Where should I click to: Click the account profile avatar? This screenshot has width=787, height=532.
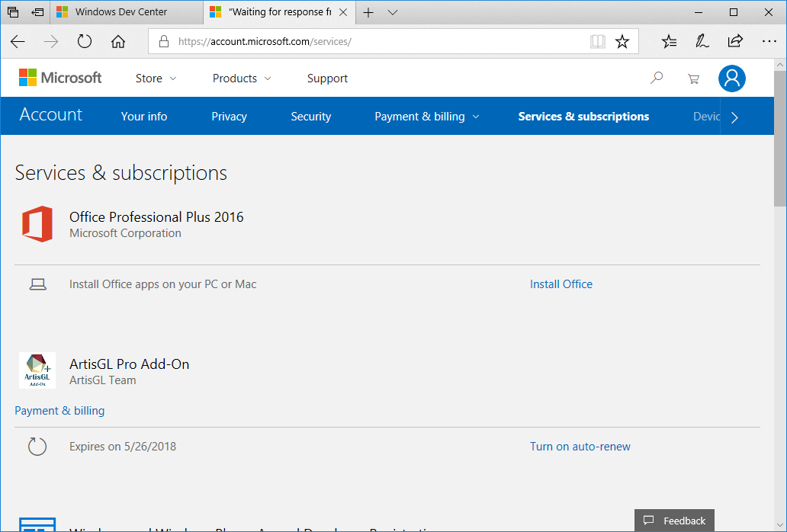click(x=732, y=79)
